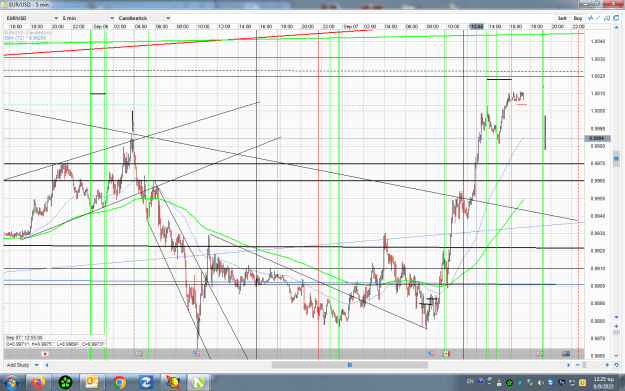Viewport: 625px width, 391px height.
Task: Click the Sep 06 date label
Action: [101, 26]
